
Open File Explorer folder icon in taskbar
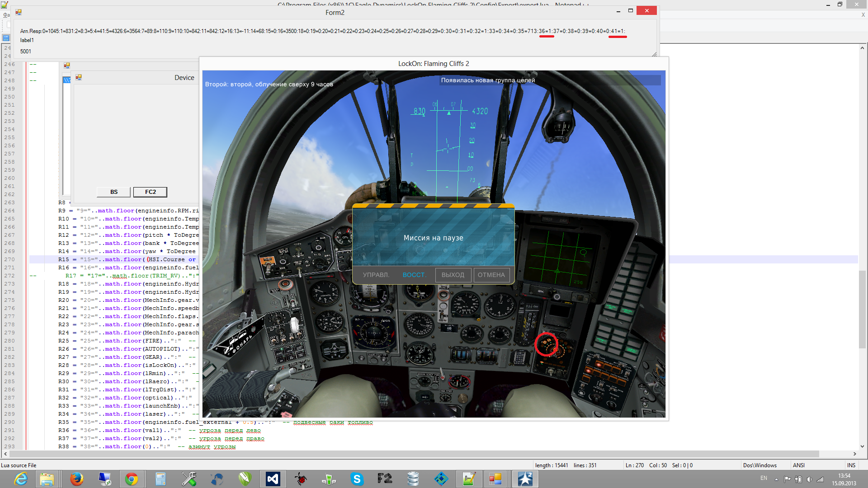coord(47,479)
